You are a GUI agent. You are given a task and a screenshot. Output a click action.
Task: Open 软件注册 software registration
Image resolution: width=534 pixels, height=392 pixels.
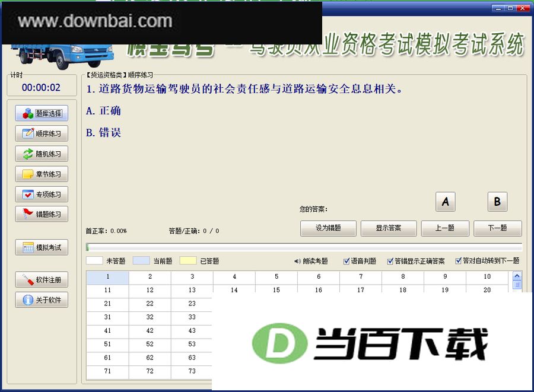click(x=42, y=280)
